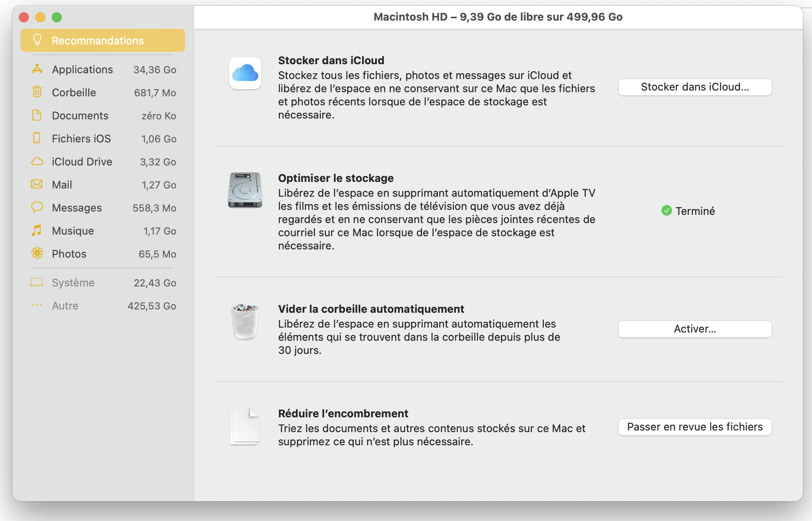Select the Photos flower icon
The width and height of the screenshot is (812, 521).
37,254
